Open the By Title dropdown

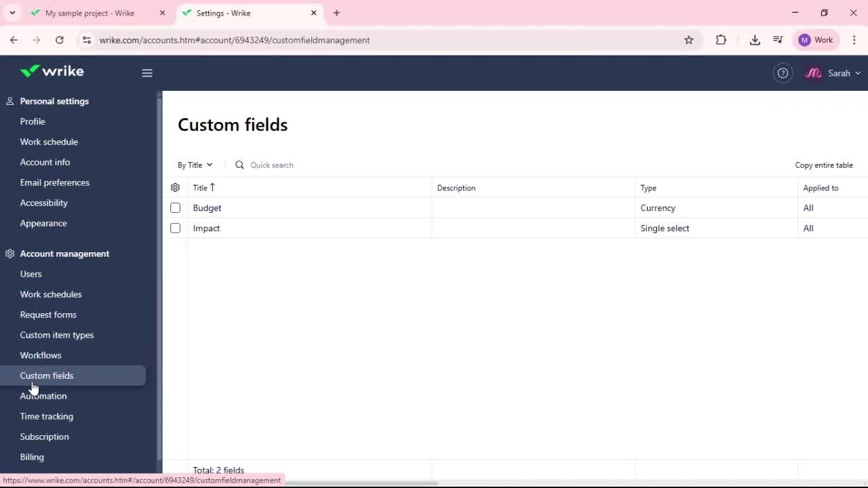[195, 165]
